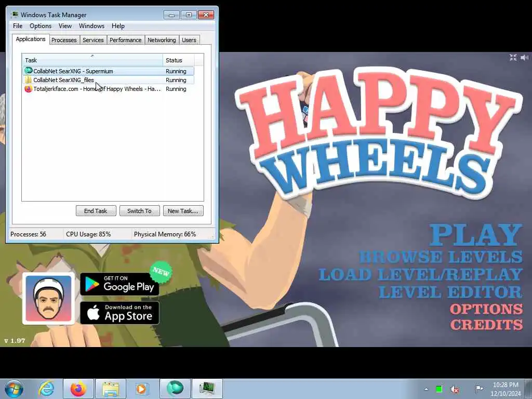This screenshot has width=532, height=399.
Task: Click the Physical Memory: 66% status entry
Action: point(165,234)
